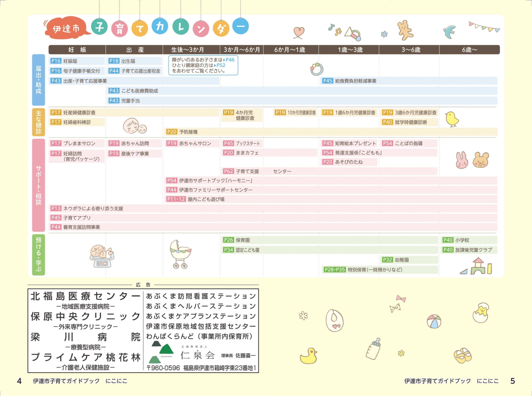532x396 pixels.
Task: Click the 北福島医療センター ad heading
Action: pos(86,296)
